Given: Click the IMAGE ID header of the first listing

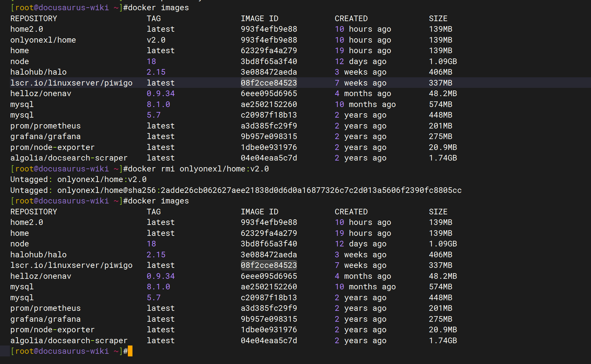Looking at the screenshot, I should (260, 18).
